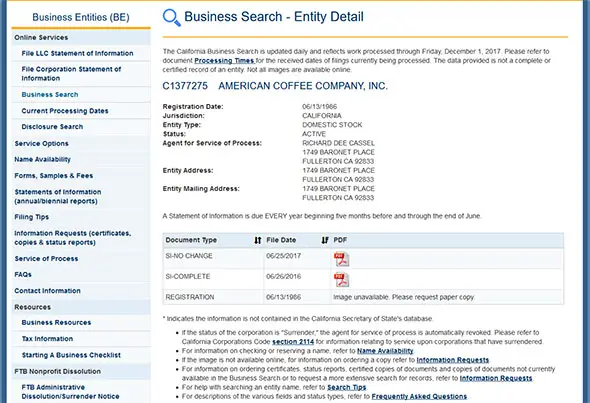Sort table by Document Type arrows

258,240
